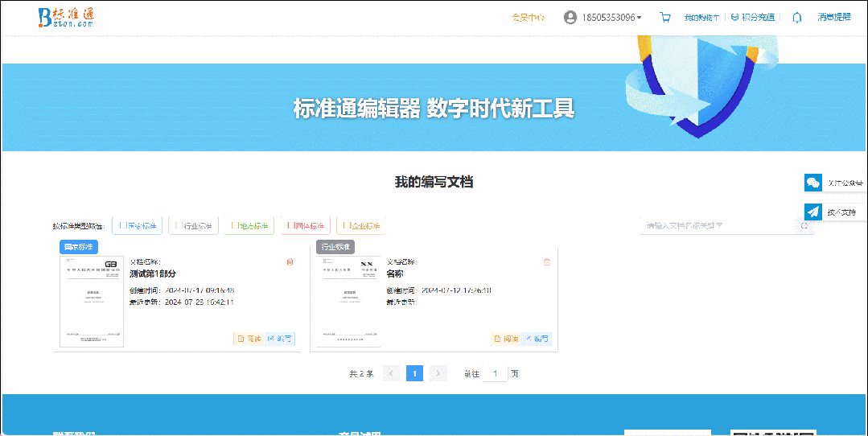This screenshot has height=436, width=868.
Task: Click the user avatar icon
Action: (570, 17)
